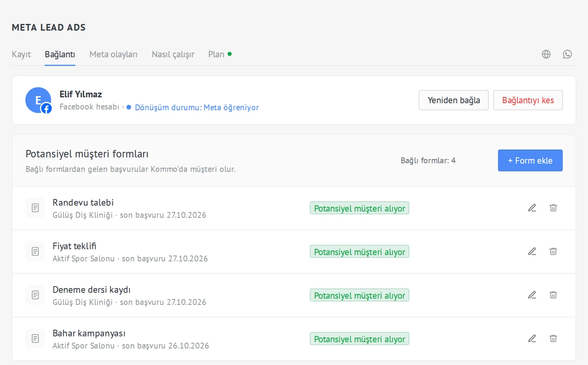Click status badge in Deneme dersi kaydı row

(359, 295)
